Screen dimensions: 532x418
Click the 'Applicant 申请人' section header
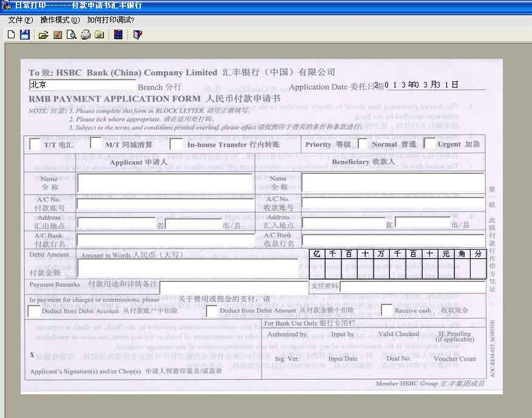[x=138, y=162]
